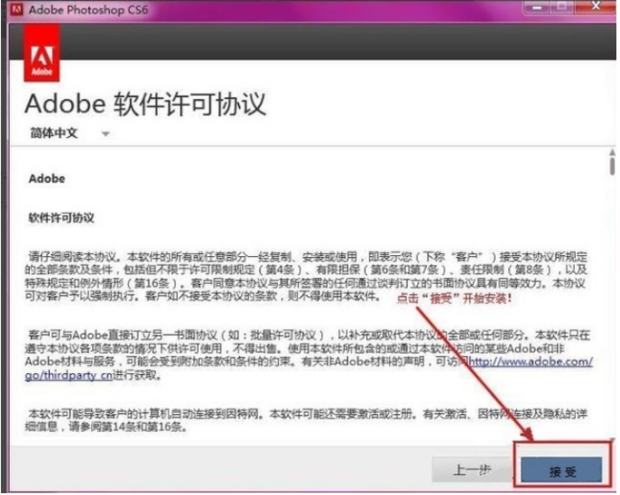Viewport: 620px width, 495px height.
Task: Click the paragraph starting 客户可与Adobe直接订立
Action: 308,355
